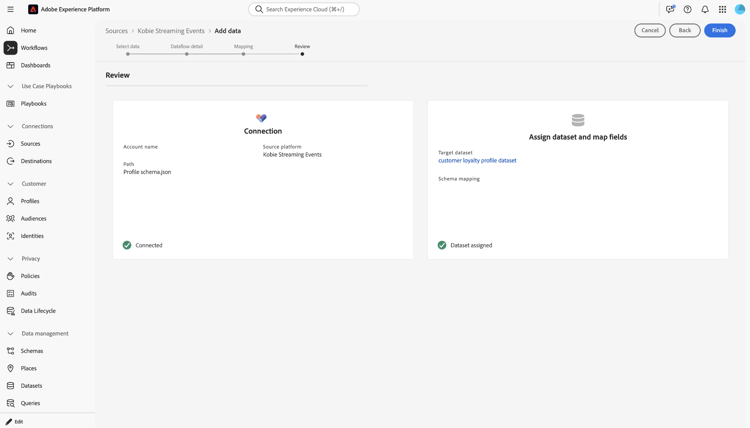This screenshot has height=428, width=750.
Task: Click the Kobie connection heart logo
Action: tap(261, 118)
